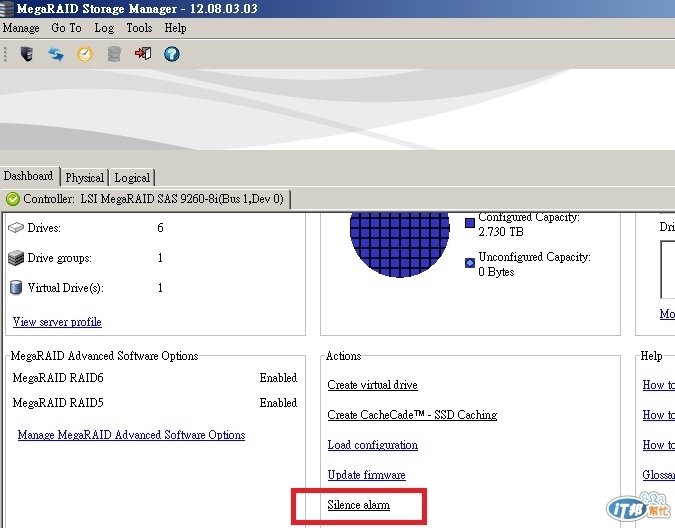
Task: Click the MegaRAID RAID5 Enabled value
Action: [x=278, y=403]
